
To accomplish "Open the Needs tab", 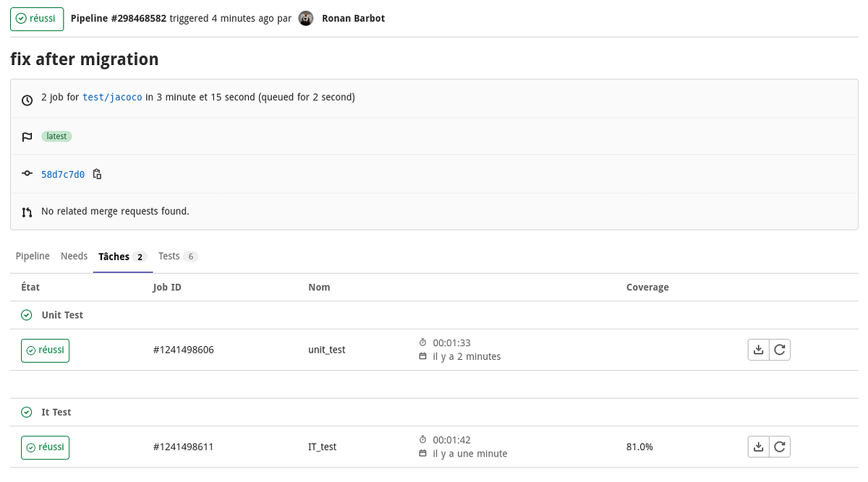I will click(x=74, y=256).
